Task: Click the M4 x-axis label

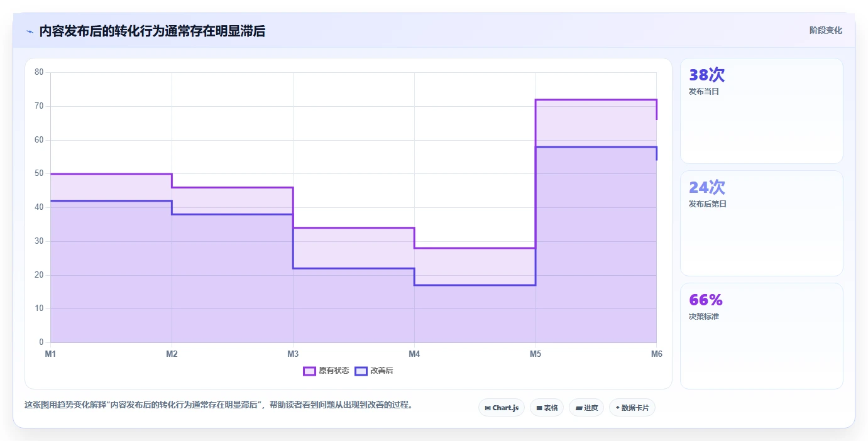Action: [414, 354]
